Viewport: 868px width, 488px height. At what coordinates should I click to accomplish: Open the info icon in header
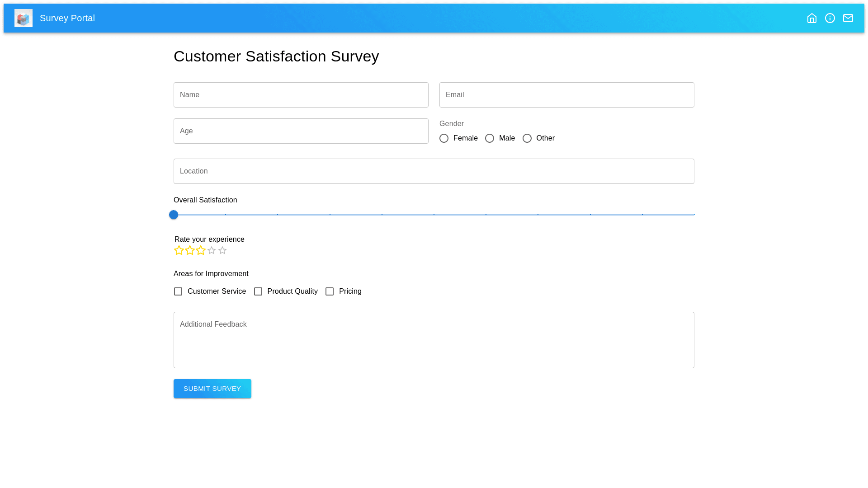[830, 18]
